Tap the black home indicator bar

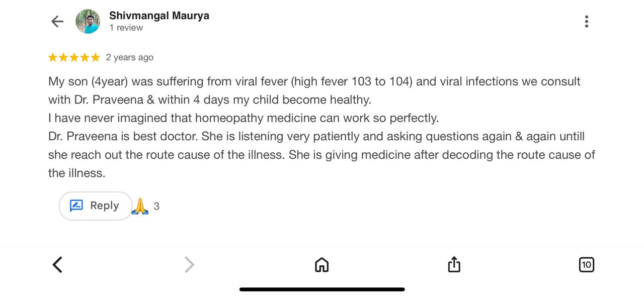tap(322, 289)
